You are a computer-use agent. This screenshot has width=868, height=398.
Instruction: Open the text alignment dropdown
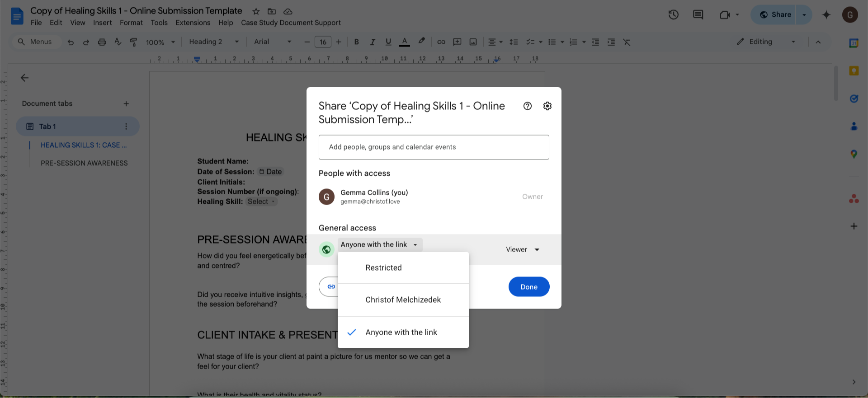click(495, 42)
